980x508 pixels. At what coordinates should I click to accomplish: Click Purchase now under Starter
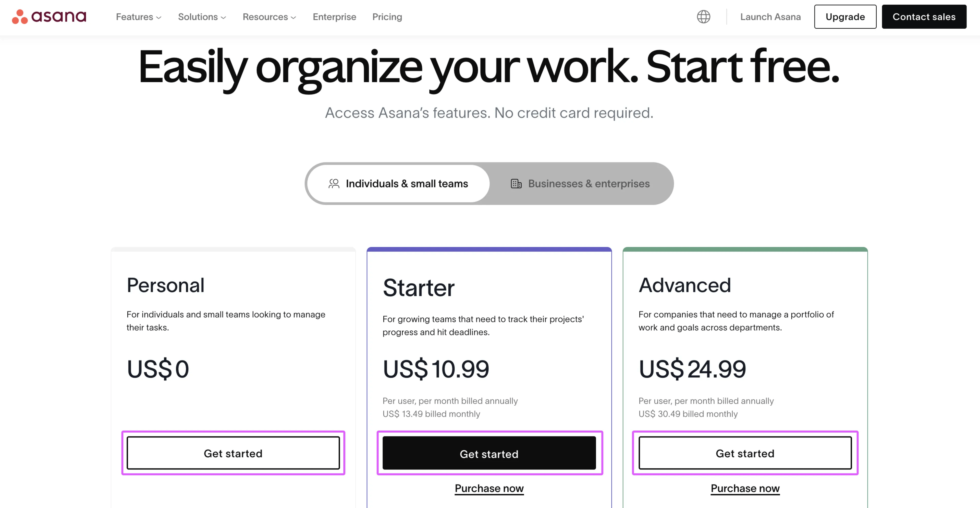click(x=489, y=488)
